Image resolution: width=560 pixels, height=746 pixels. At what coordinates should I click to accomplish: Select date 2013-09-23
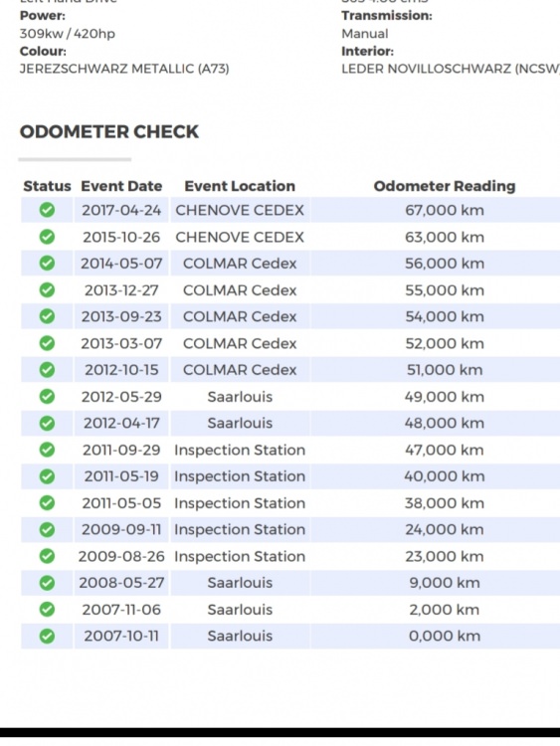click(121, 317)
